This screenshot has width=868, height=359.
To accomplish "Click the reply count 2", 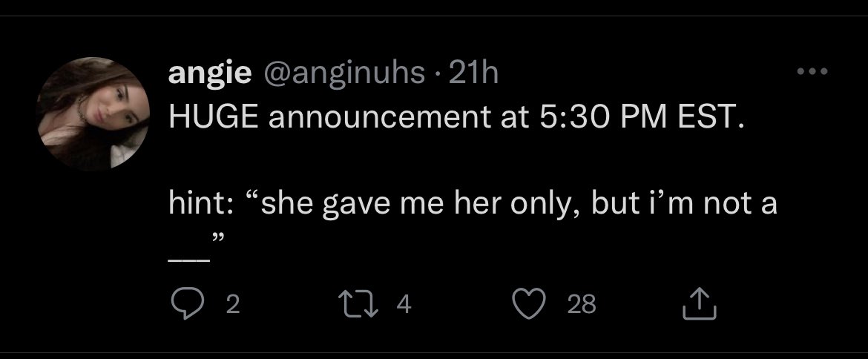I will click(x=231, y=304).
